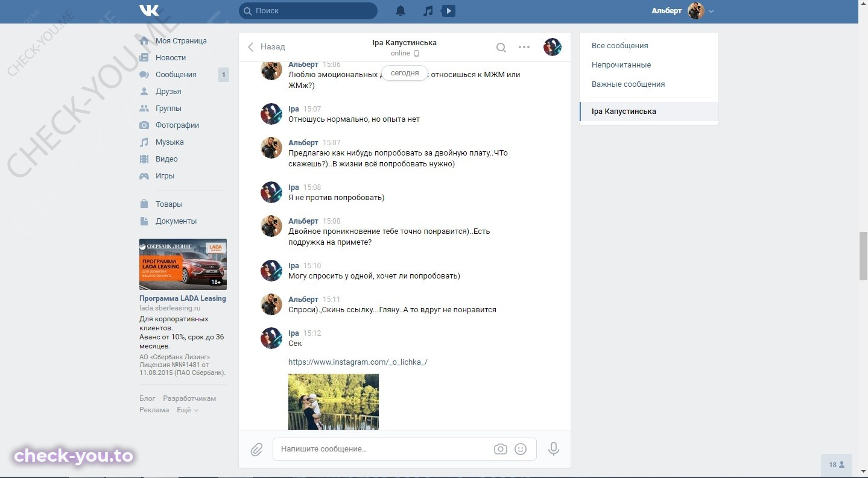Click the Товары bag icon

[x=144, y=204]
